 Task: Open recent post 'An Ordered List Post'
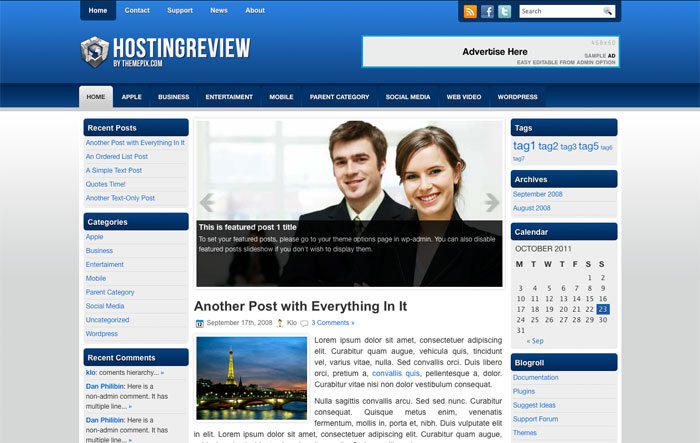tap(117, 157)
